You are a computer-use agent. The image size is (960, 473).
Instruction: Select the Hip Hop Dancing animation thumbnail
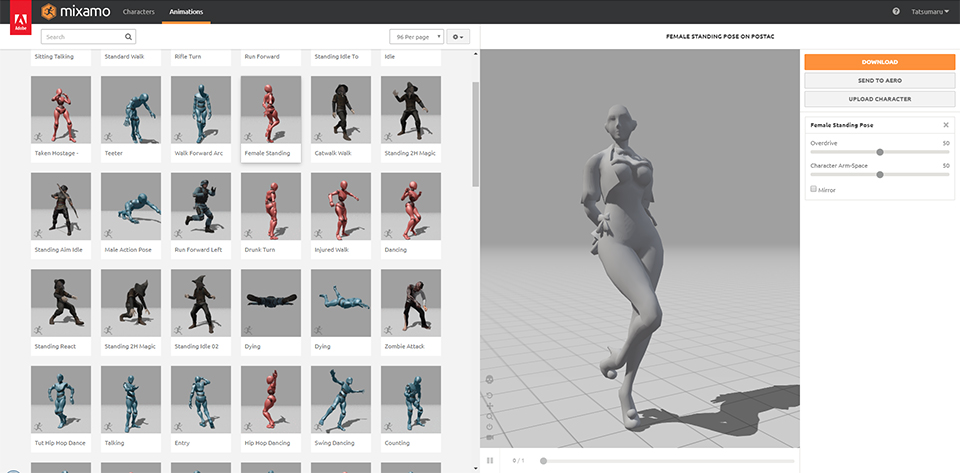pyautogui.click(x=271, y=400)
